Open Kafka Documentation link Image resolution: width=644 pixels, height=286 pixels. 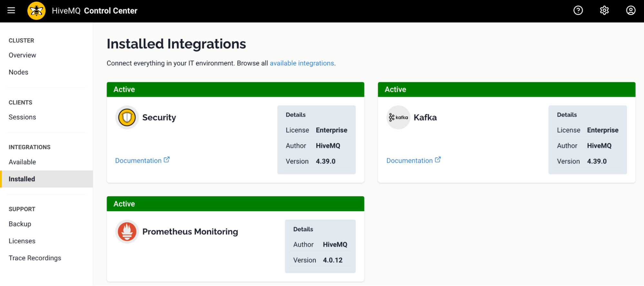(x=409, y=161)
